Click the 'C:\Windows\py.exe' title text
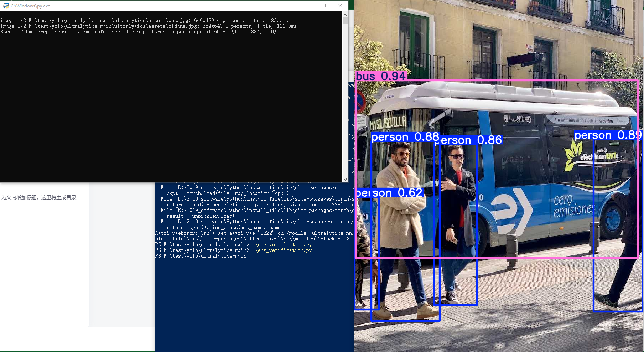The image size is (644, 352). tap(30, 6)
